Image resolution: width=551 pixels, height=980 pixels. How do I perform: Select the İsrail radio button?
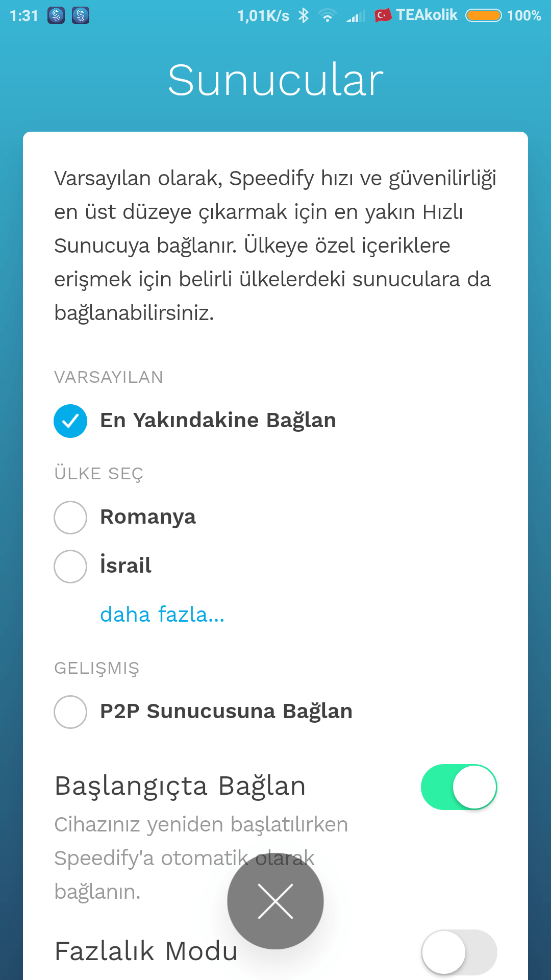(70, 566)
